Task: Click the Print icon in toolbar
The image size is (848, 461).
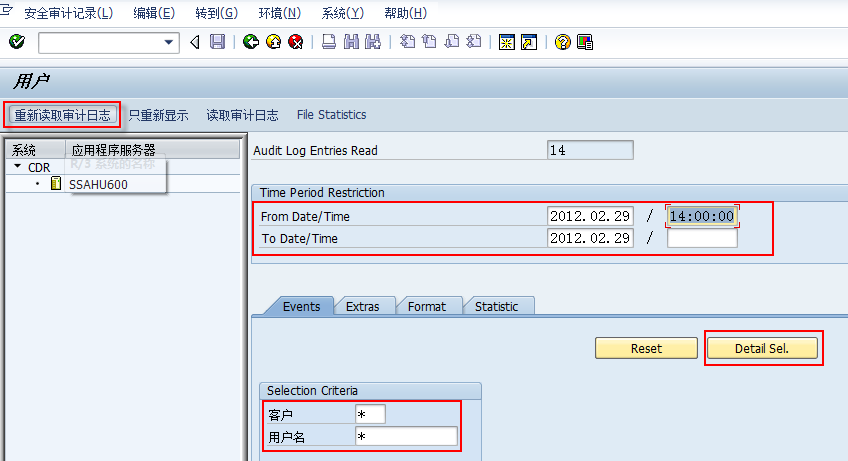Action: pyautogui.click(x=328, y=42)
